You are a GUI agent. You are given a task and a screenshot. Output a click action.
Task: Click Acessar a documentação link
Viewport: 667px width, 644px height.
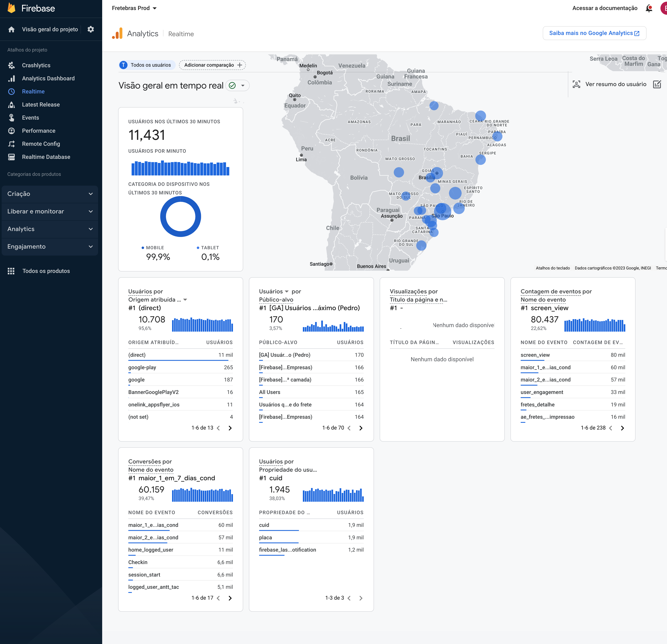pyautogui.click(x=605, y=8)
